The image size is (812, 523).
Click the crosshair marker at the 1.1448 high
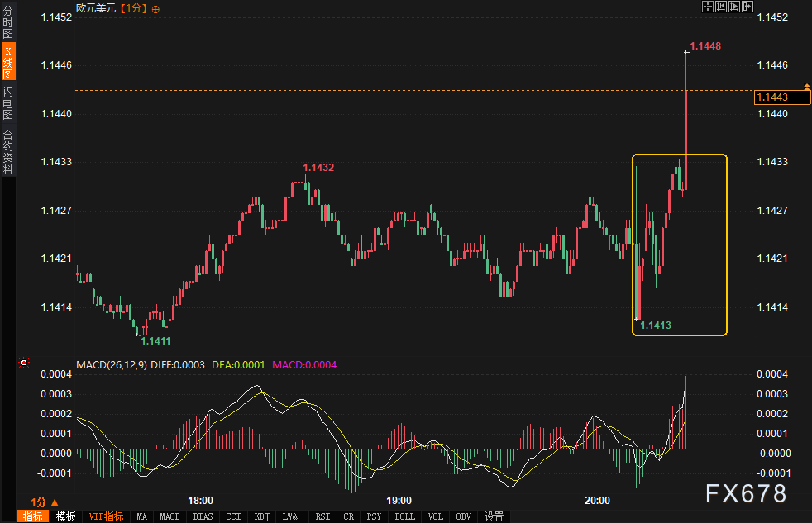pos(686,52)
